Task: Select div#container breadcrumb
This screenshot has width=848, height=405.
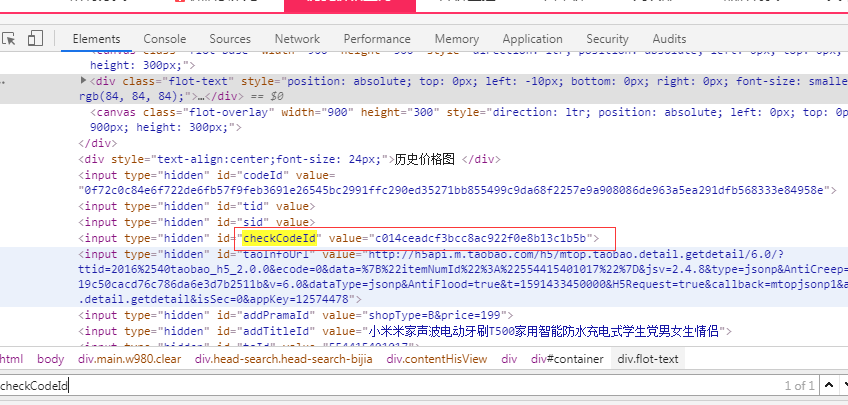Action: click(x=567, y=359)
